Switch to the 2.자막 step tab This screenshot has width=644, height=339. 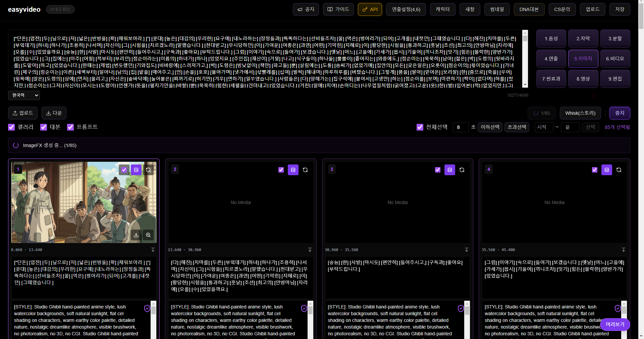pyautogui.click(x=583, y=39)
